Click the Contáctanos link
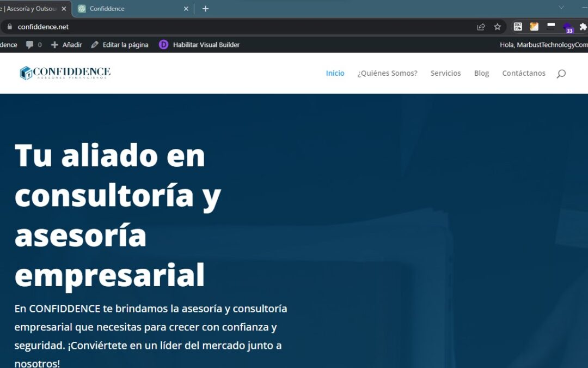The height and width of the screenshot is (368, 588). (x=524, y=73)
